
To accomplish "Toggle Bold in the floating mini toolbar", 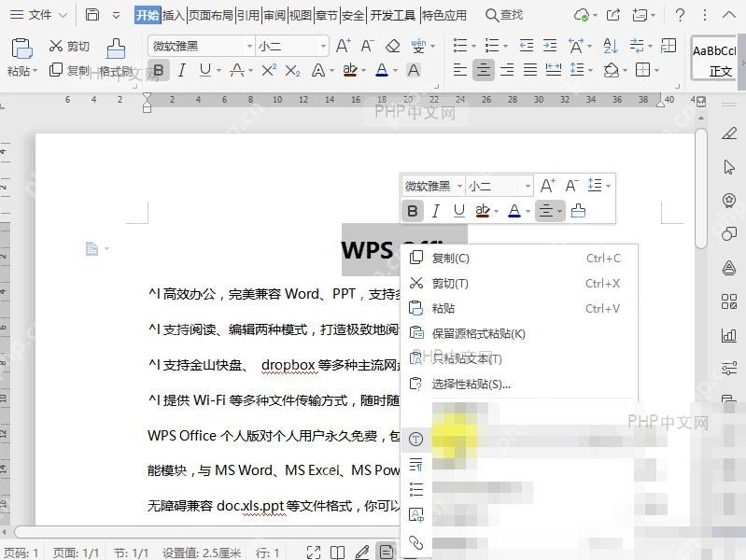I will pyautogui.click(x=413, y=210).
